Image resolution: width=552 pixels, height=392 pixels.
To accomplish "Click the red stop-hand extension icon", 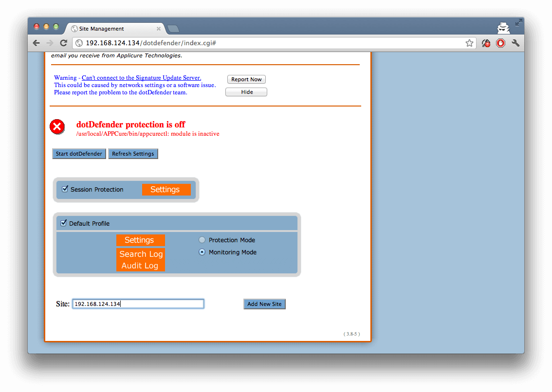I will [501, 43].
